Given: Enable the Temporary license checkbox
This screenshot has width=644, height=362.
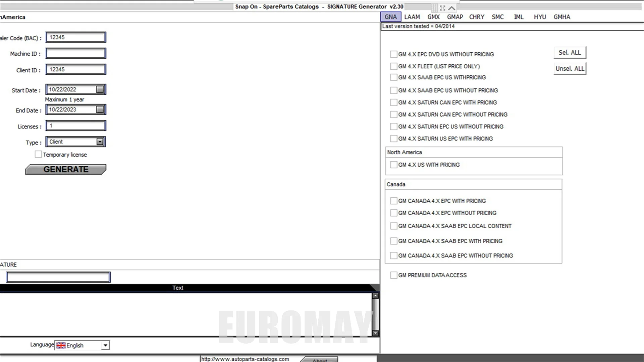Looking at the screenshot, I should point(38,154).
